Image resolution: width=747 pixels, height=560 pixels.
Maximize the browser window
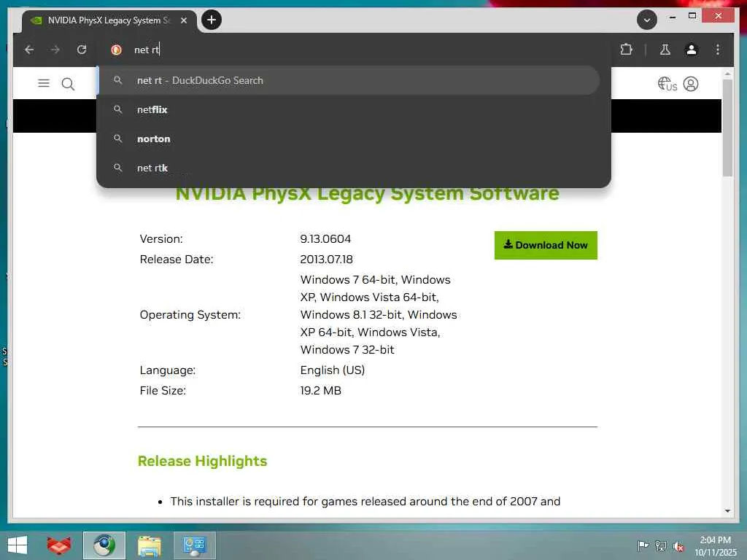click(x=692, y=16)
